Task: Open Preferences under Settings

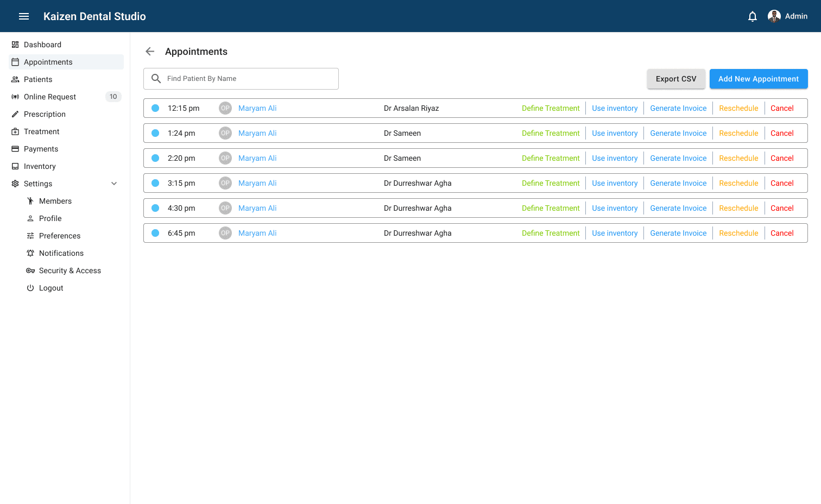Action: (60, 236)
